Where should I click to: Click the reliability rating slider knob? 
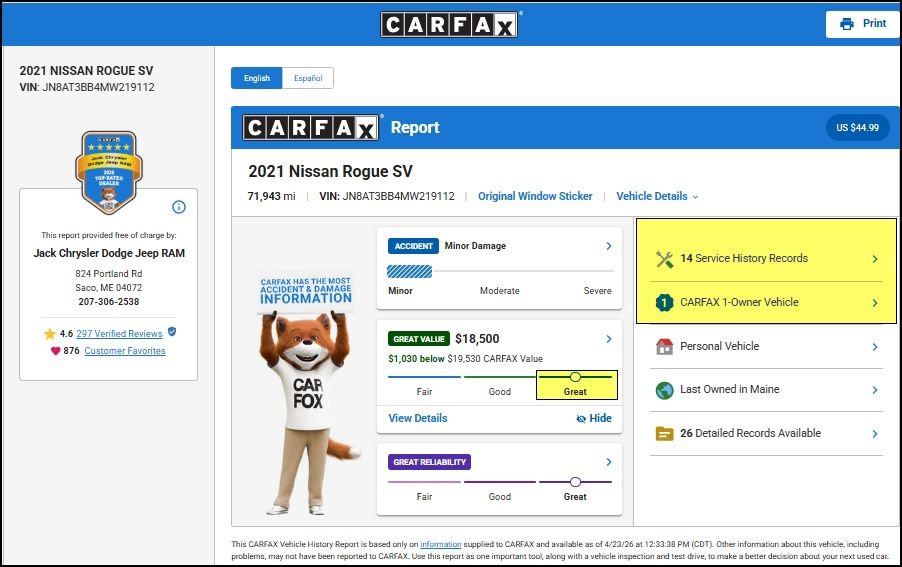[575, 482]
